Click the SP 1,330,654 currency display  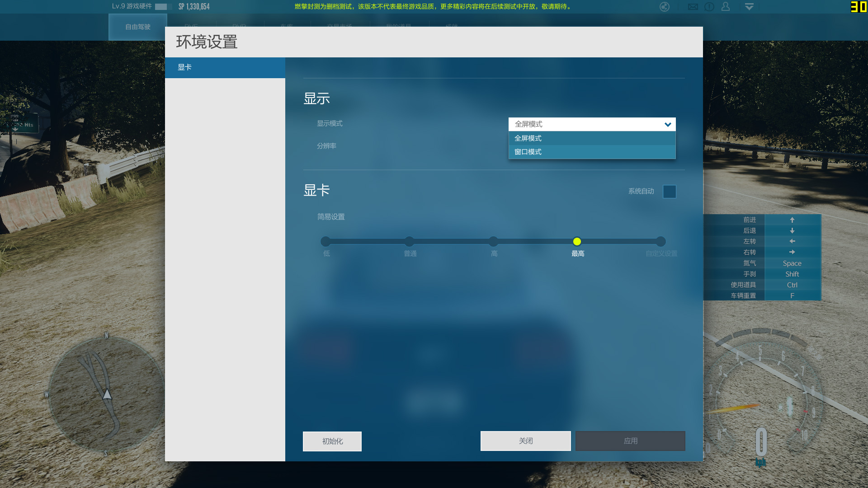point(194,7)
